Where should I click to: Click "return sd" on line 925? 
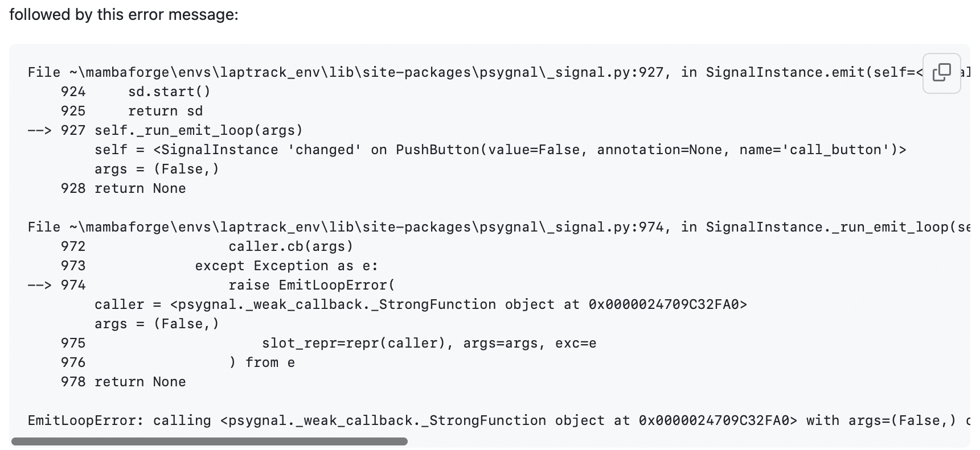(165, 111)
